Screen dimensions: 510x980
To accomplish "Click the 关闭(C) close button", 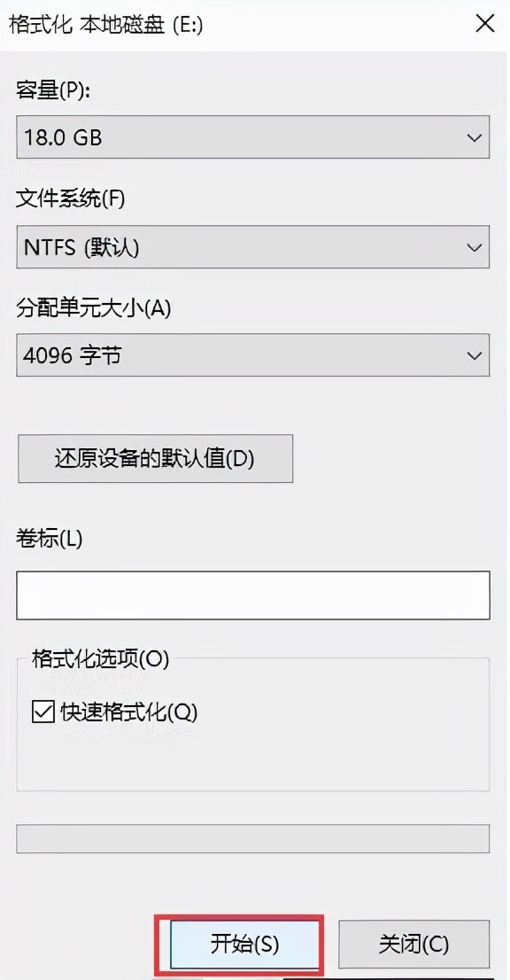I will coord(413,944).
